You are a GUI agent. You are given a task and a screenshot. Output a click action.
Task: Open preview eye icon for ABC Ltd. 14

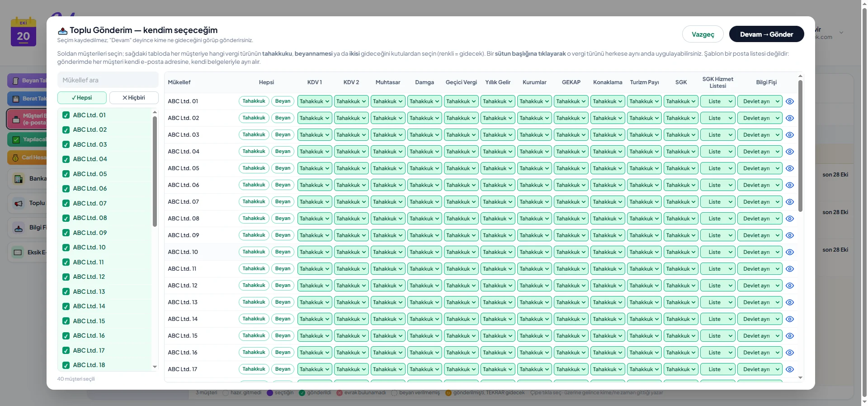pyautogui.click(x=790, y=319)
